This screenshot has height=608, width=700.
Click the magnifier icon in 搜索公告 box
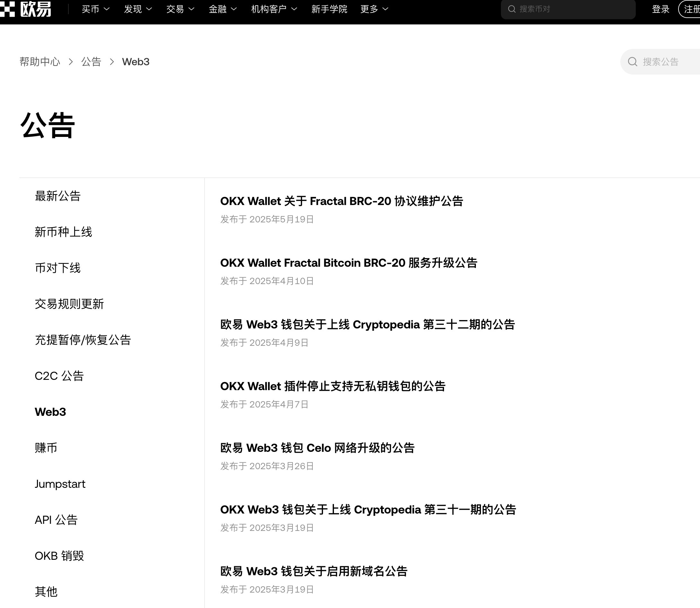(x=633, y=62)
